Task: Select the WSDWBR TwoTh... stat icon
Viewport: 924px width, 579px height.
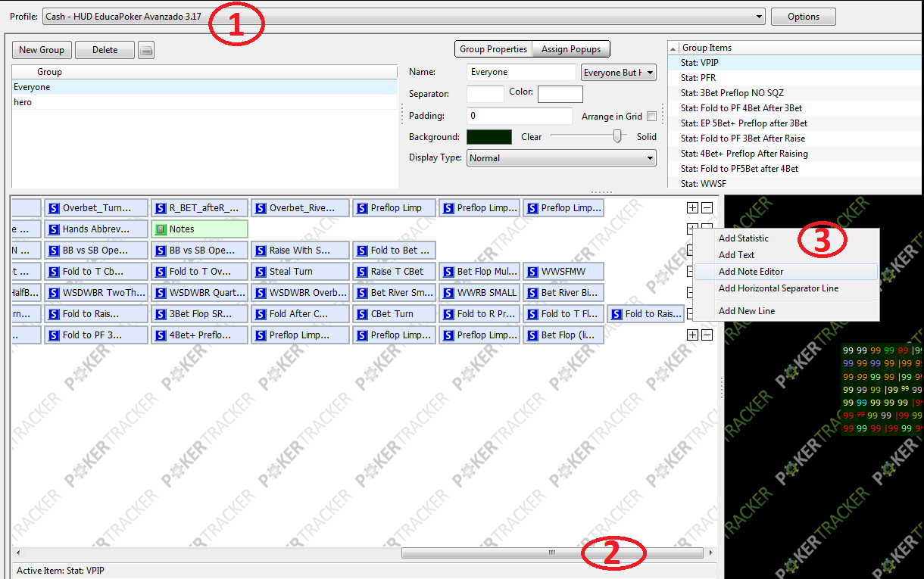Action: click(x=53, y=293)
